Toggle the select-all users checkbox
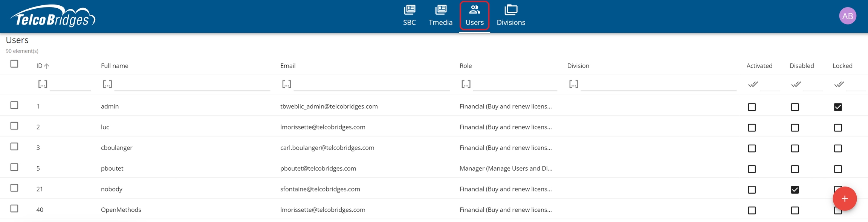This screenshot has width=868, height=222. click(14, 64)
